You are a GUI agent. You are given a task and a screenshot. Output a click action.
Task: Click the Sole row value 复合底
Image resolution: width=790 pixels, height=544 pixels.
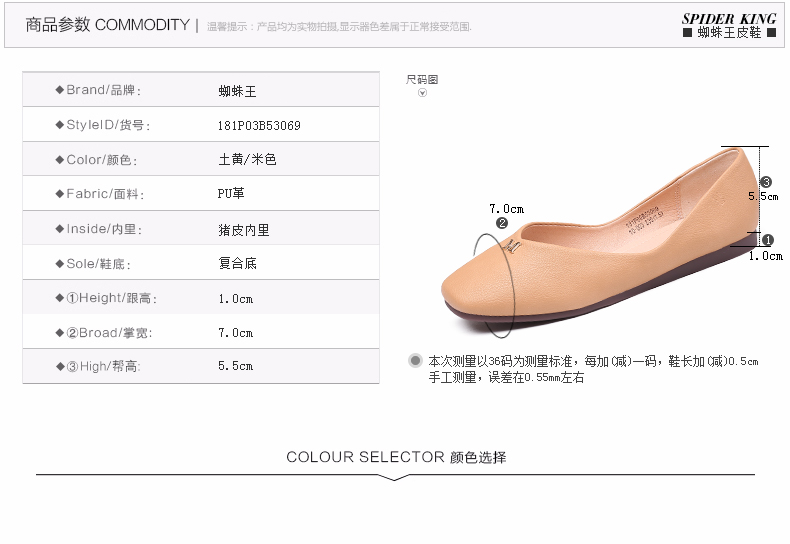(x=237, y=263)
